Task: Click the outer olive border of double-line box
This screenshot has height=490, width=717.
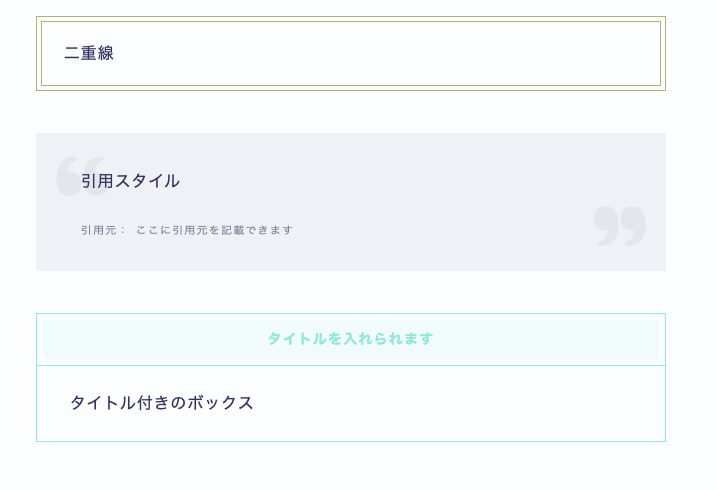Action: 351,17
